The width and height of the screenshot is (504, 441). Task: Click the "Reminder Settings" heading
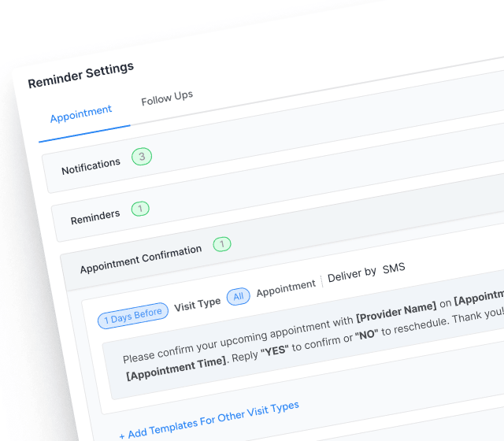click(x=81, y=75)
